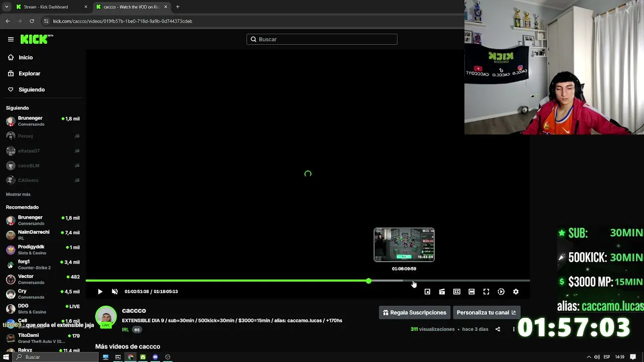This screenshot has height=362, width=644.
Task: Share the VOD using share icon
Action: pos(498,329)
